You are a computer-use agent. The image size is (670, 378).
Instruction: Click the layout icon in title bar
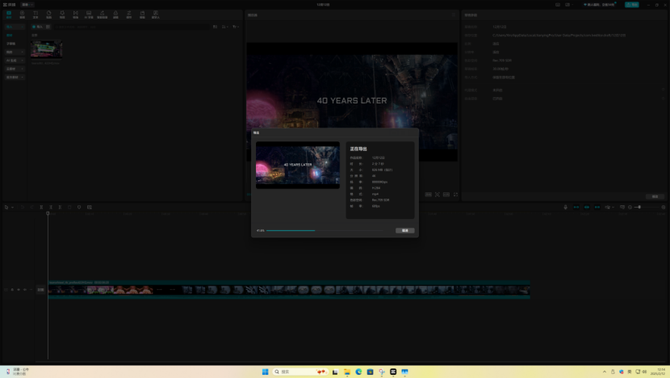pos(568,5)
